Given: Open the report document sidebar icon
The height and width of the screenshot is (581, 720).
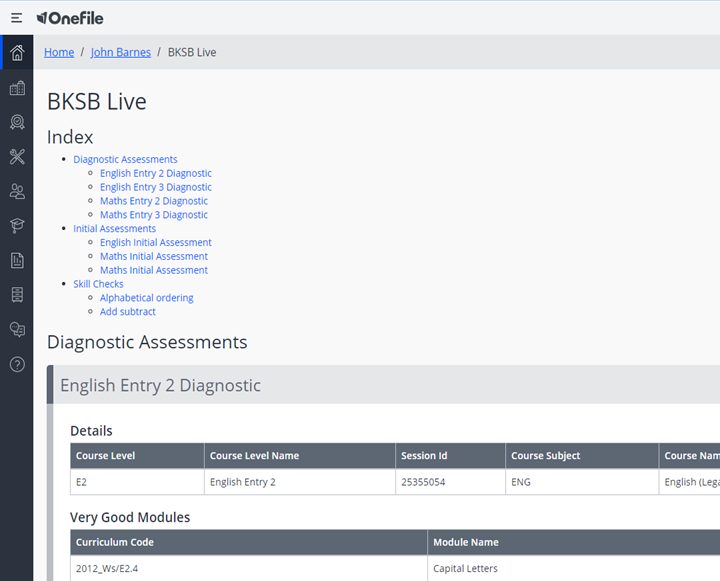Looking at the screenshot, I should (x=17, y=260).
